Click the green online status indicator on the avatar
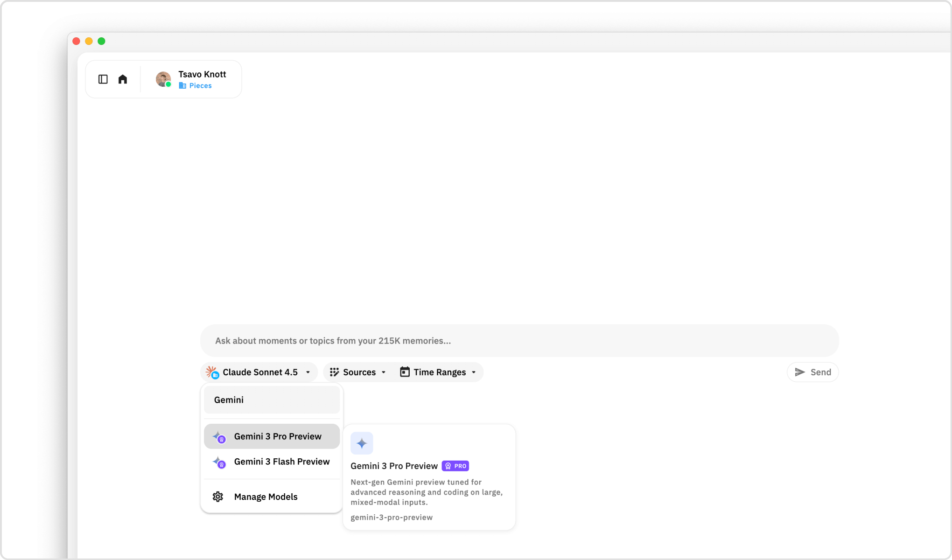952x560 pixels. click(x=169, y=85)
